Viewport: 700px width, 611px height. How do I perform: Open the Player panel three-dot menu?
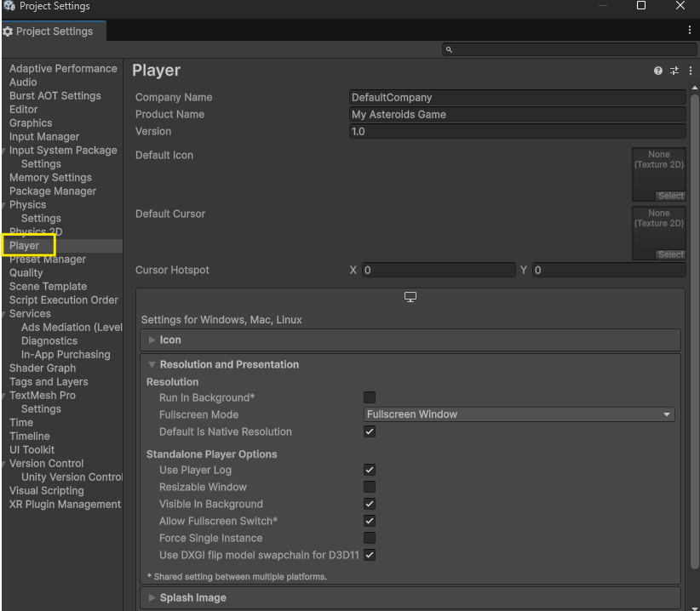point(690,71)
